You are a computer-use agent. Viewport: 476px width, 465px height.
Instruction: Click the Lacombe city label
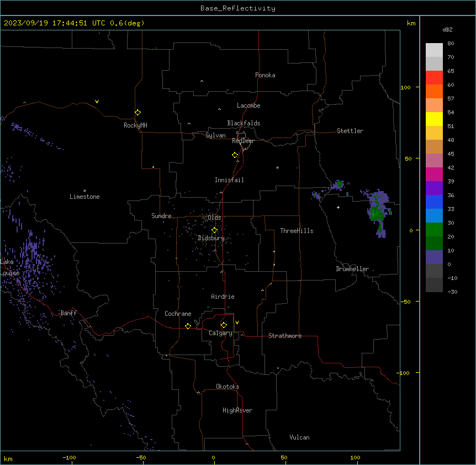click(248, 105)
